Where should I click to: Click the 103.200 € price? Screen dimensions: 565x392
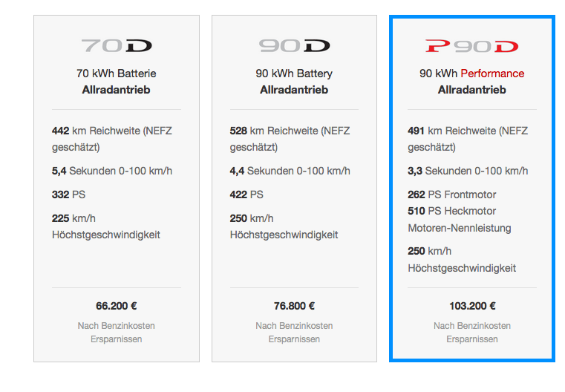point(472,305)
